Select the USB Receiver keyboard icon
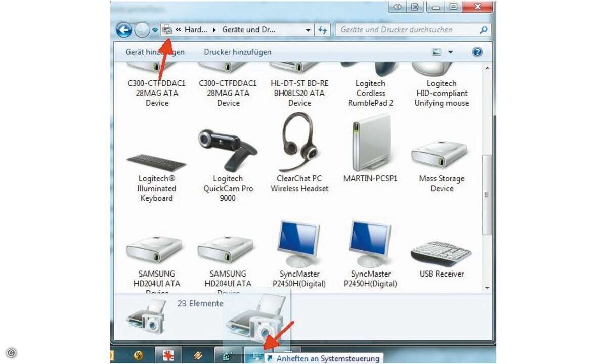Viewport: 607px width, 364px height. tap(442, 253)
